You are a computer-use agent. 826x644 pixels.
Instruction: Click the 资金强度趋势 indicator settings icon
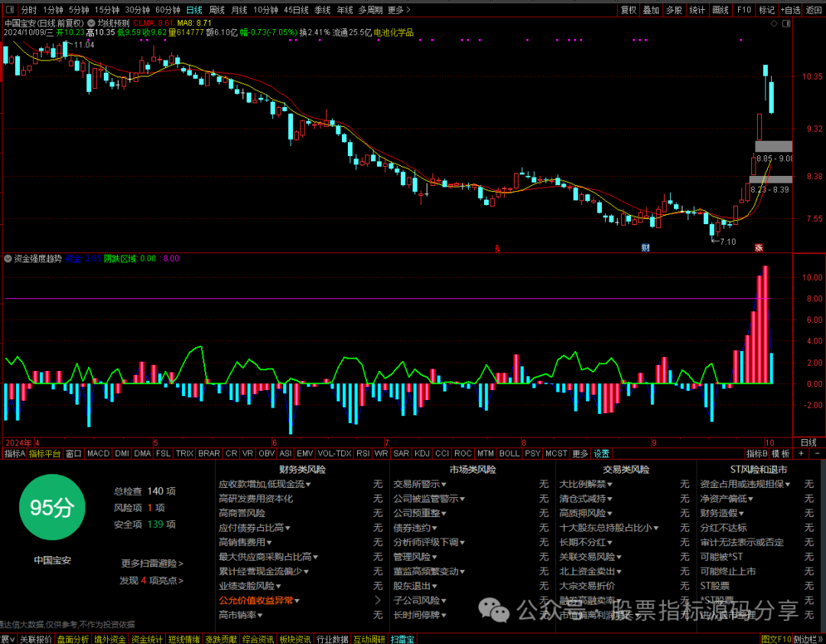[8, 259]
